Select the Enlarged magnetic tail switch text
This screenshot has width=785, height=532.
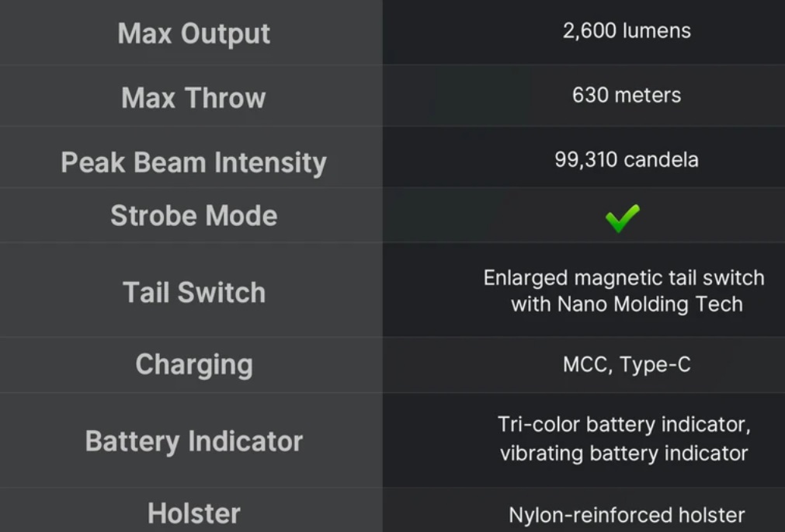pos(623,278)
